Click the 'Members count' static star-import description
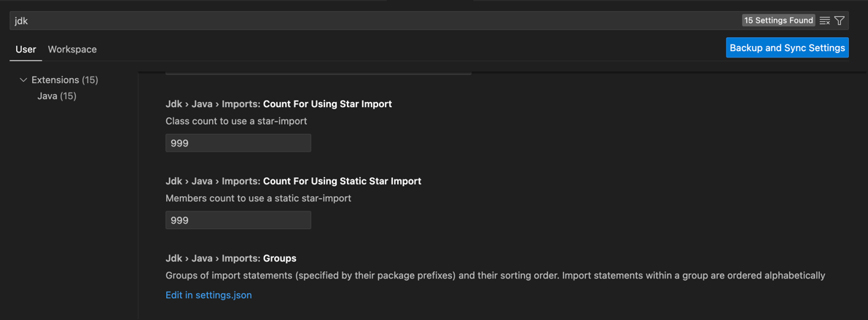Image resolution: width=868 pixels, height=320 pixels. click(x=258, y=198)
